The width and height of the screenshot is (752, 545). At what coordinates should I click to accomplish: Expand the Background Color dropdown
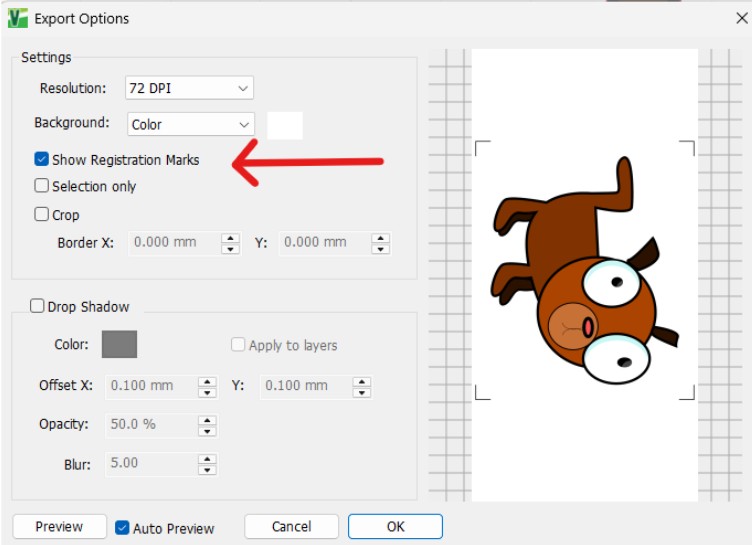[191, 125]
